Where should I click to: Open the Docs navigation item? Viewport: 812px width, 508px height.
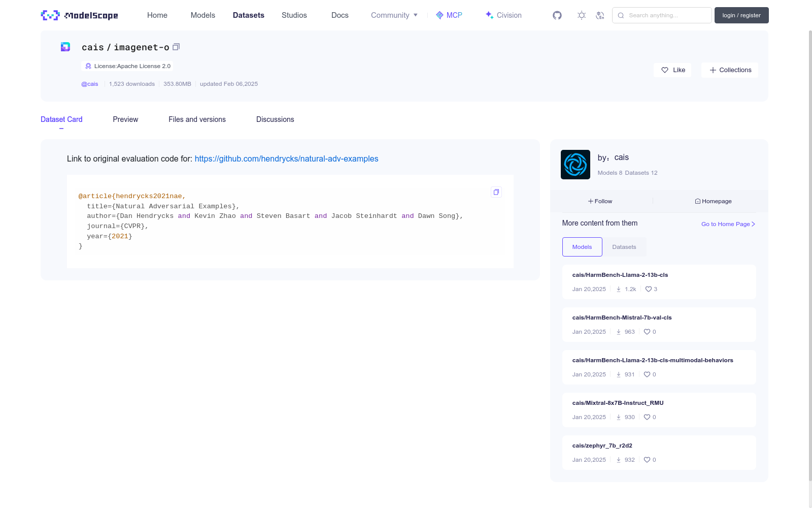click(340, 15)
